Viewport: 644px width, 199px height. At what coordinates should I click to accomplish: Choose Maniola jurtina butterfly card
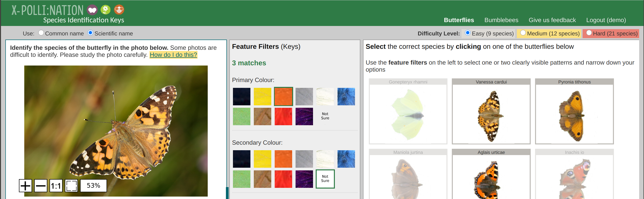pyautogui.click(x=408, y=174)
